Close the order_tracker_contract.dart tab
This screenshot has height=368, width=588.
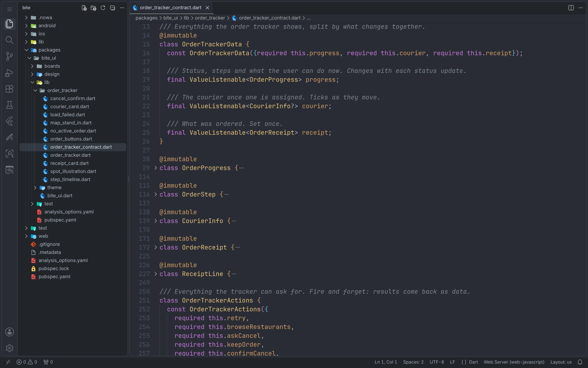(x=207, y=8)
